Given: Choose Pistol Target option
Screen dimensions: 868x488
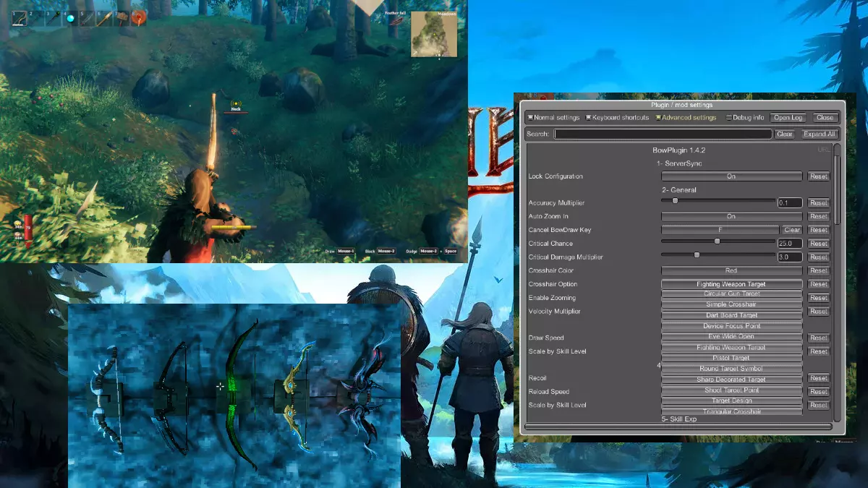Looking at the screenshot, I should click(731, 358).
